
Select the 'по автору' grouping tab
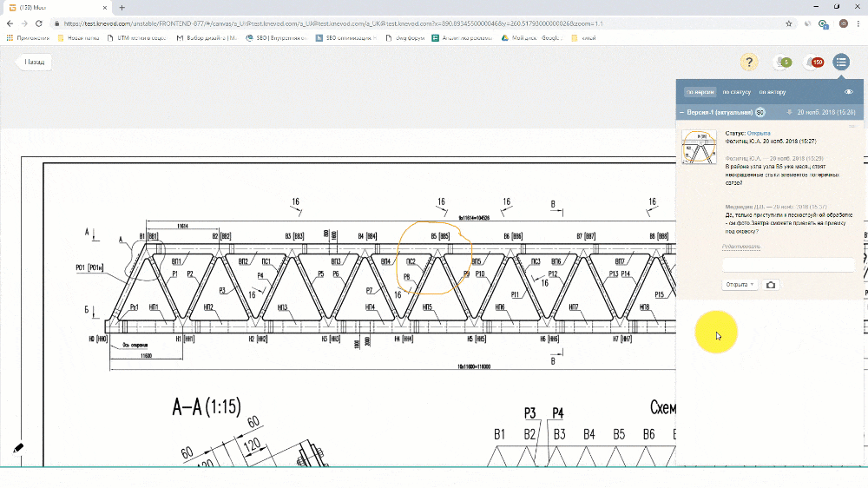tap(773, 92)
